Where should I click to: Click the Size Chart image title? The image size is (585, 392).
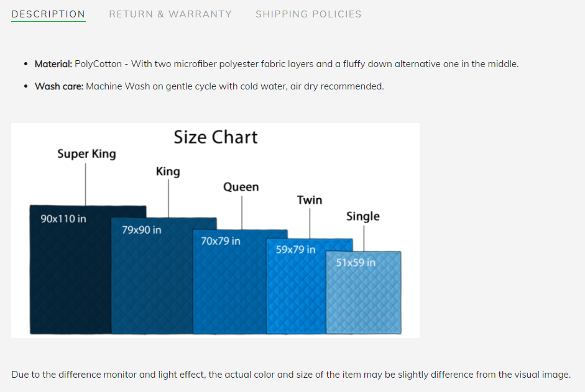[216, 137]
